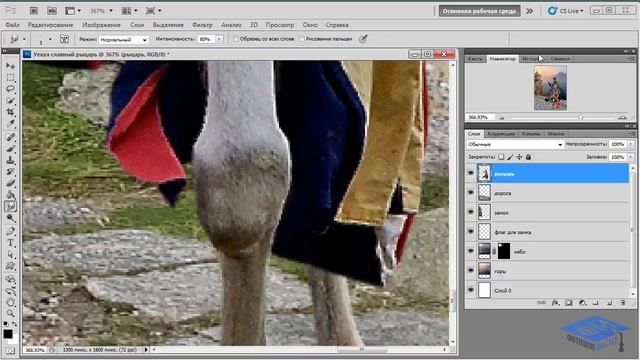640x360 pixels.
Task: Select the Healing Brush tool
Action: 11,137
